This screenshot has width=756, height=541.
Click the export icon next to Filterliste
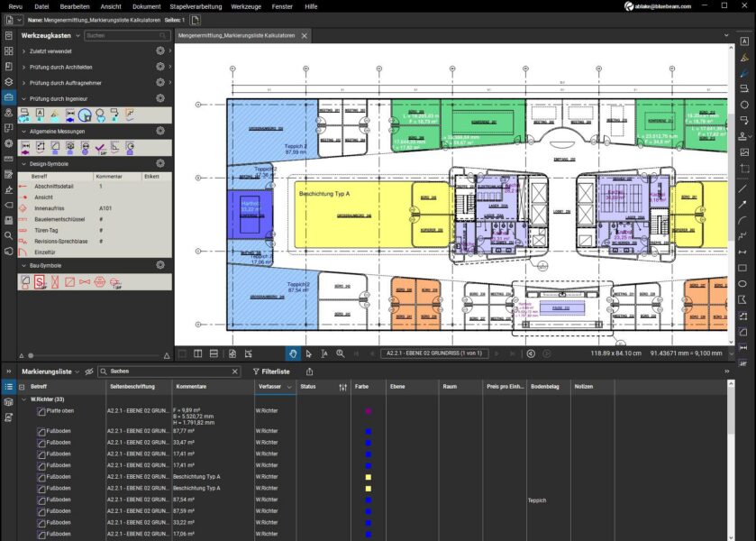(310, 371)
